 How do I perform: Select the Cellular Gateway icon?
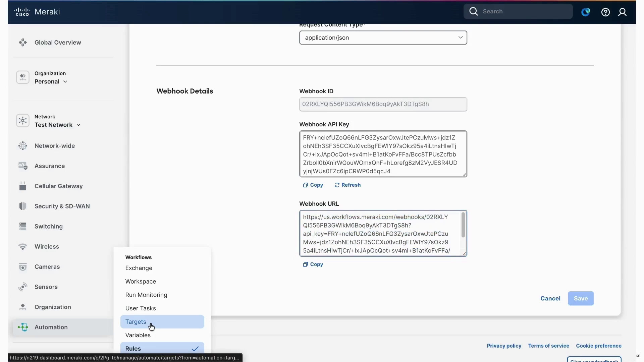(x=23, y=186)
